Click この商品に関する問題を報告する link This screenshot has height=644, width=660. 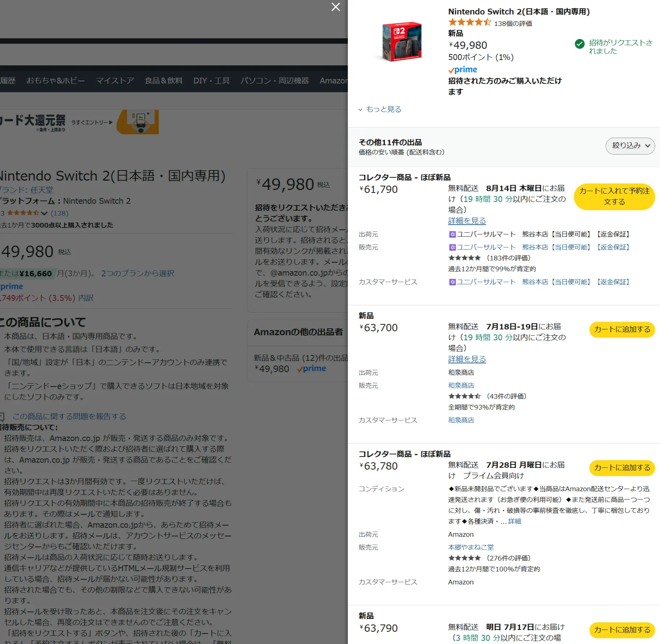pos(69,416)
